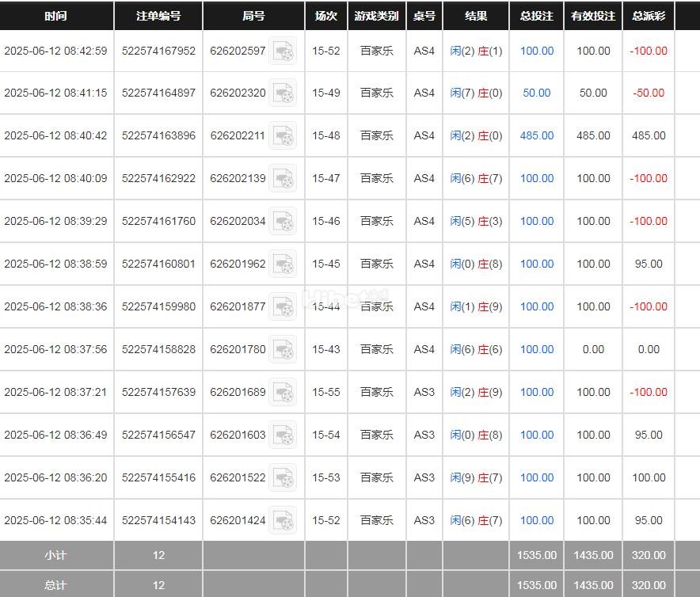The width and height of the screenshot is (700, 597).
Task: Click the 有效投注 column header
Action: (593, 16)
